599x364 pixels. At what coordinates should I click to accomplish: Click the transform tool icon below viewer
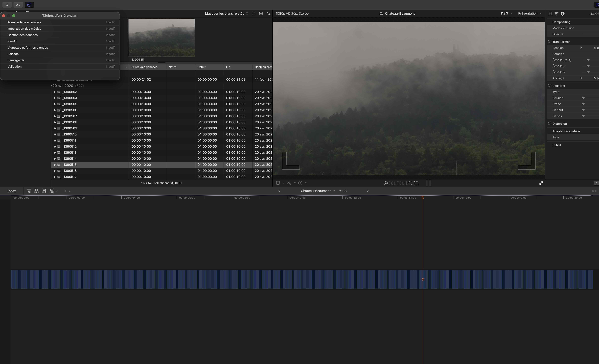(x=278, y=183)
